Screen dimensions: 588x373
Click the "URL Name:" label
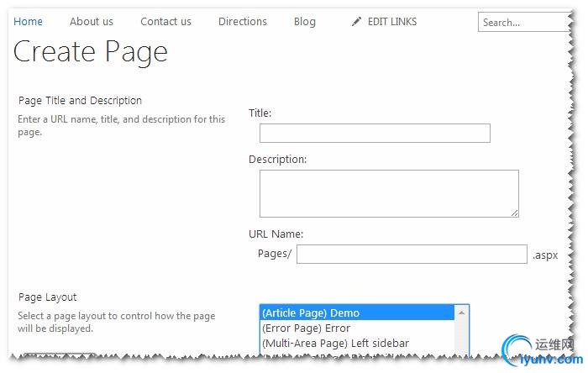pos(276,234)
